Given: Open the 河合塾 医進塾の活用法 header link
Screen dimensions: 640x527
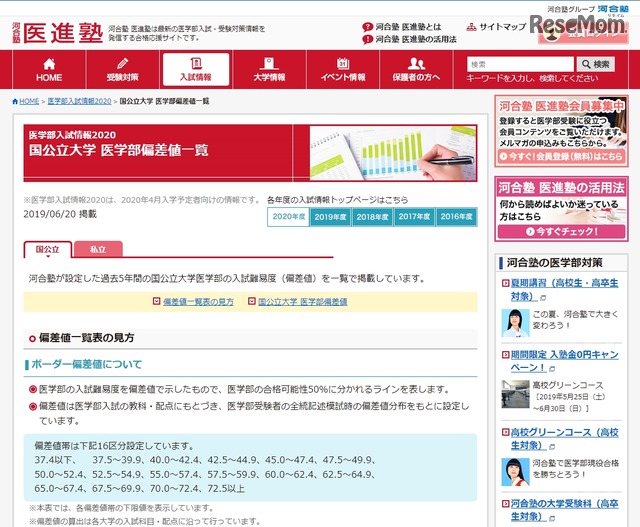Looking at the screenshot, I should click(x=416, y=39).
